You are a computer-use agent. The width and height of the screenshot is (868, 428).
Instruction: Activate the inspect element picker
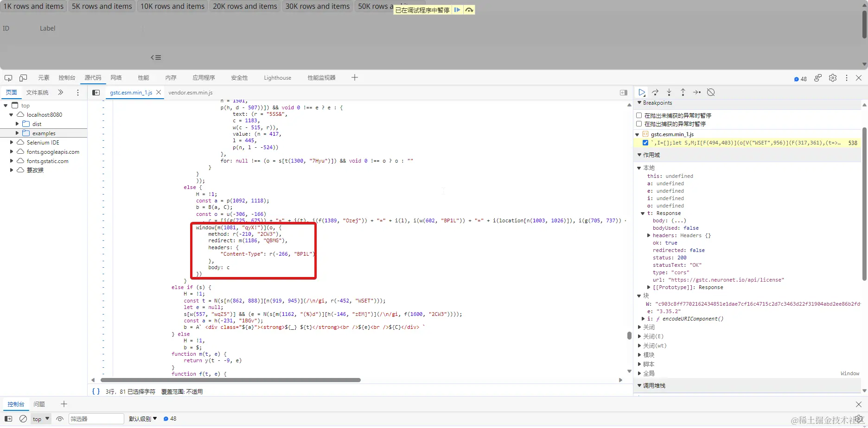[x=8, y=78]
